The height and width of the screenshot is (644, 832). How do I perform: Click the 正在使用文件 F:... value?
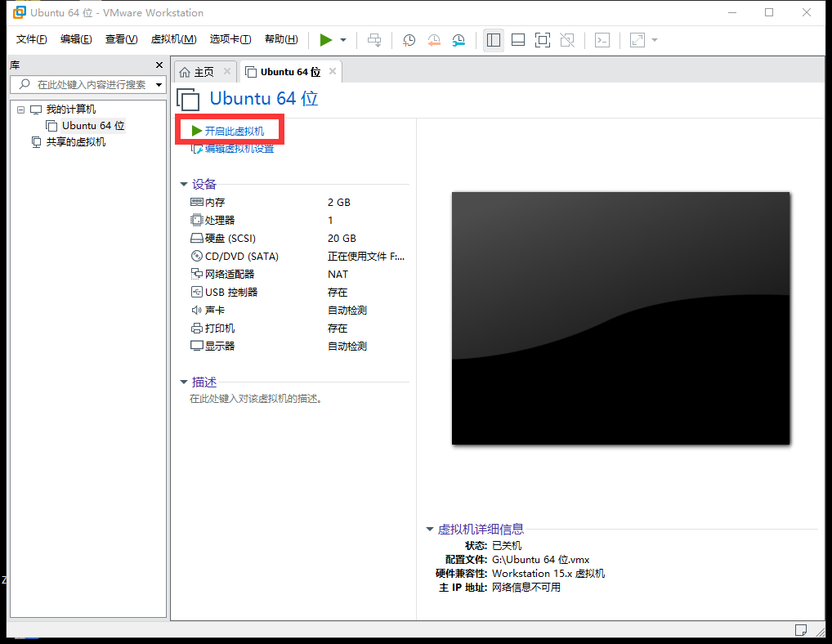click(x=366, y=257)
